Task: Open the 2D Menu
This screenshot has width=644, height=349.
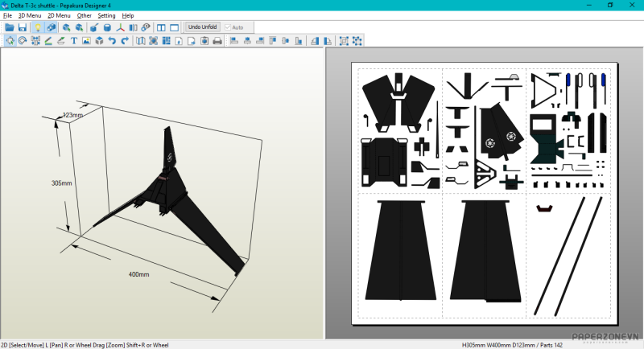Action: click(x=59, y=15)
